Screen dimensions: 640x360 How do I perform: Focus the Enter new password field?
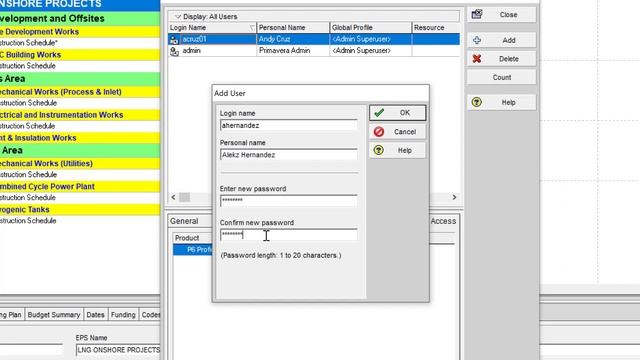(x=289, y=200)
